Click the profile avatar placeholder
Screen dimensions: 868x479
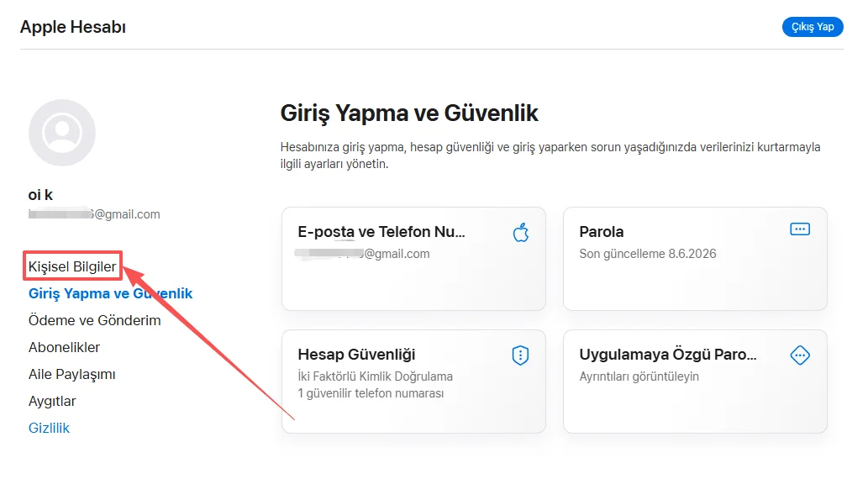coord(62,133)
